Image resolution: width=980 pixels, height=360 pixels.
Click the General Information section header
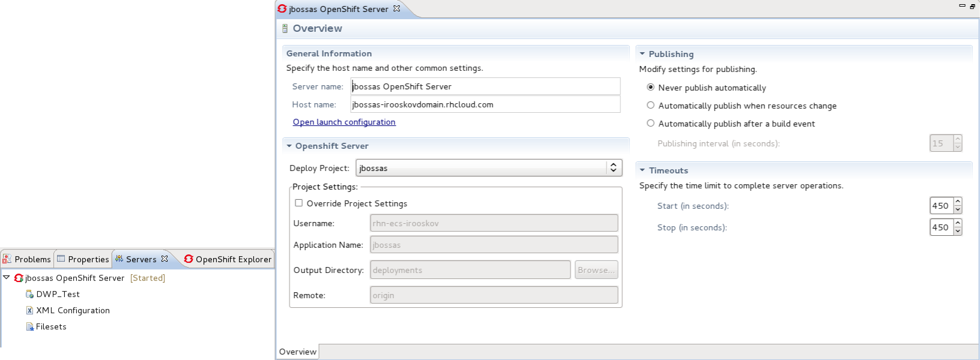point(329,53)
